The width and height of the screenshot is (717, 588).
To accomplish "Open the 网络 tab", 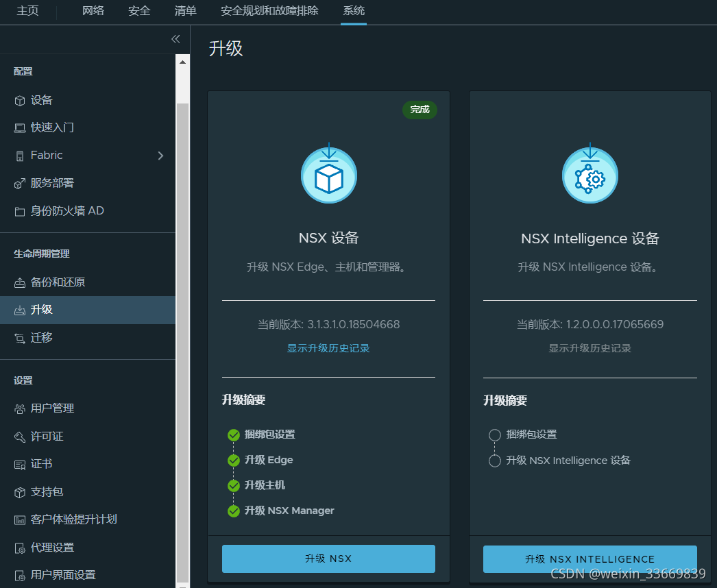I will point(93,11).
